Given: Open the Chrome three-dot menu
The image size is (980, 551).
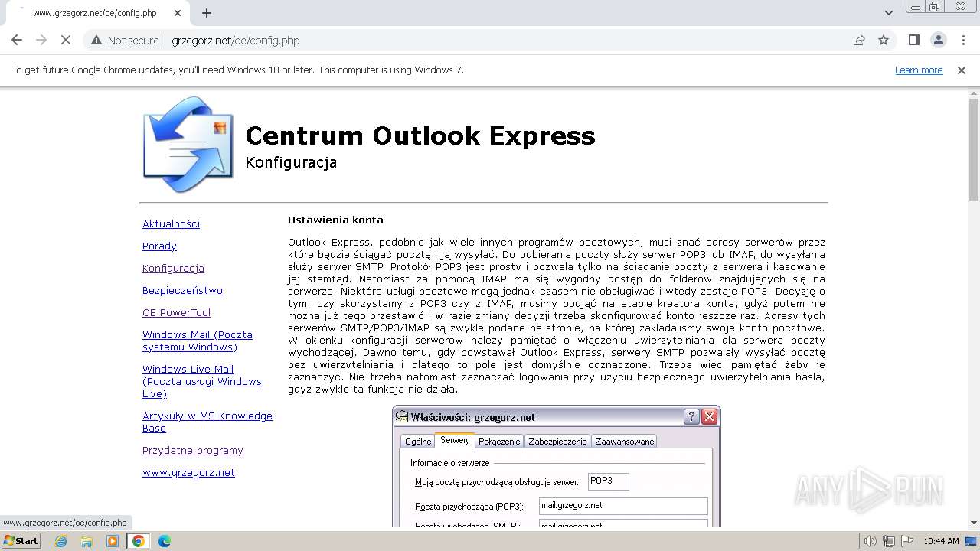Looking at the screenshot, I should [x=962, y=41].
